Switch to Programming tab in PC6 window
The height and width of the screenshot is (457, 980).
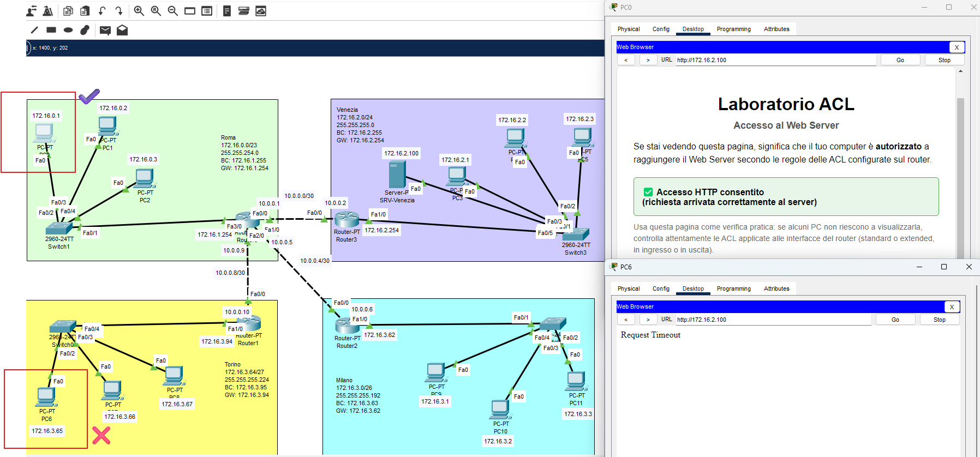click(x=733, y=289)
